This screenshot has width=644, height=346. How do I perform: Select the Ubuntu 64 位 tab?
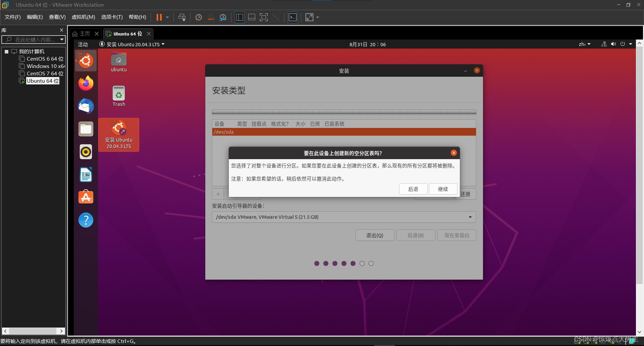coord(124,34)
